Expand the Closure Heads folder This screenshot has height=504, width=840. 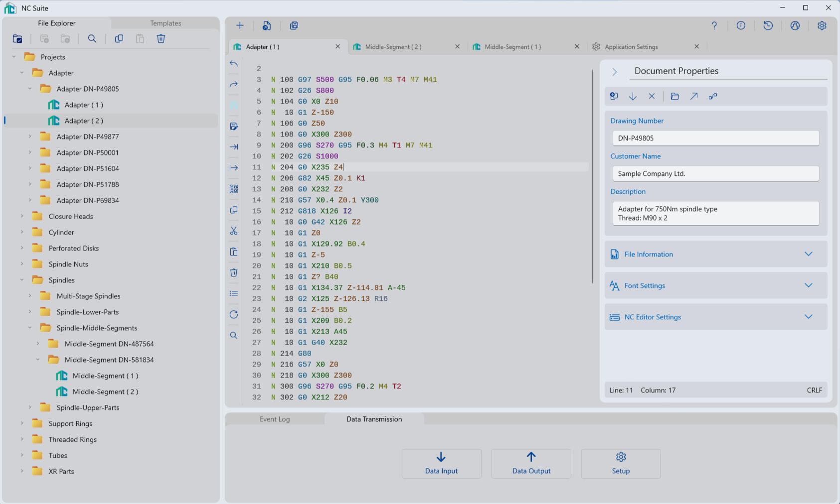coord(22,217)
